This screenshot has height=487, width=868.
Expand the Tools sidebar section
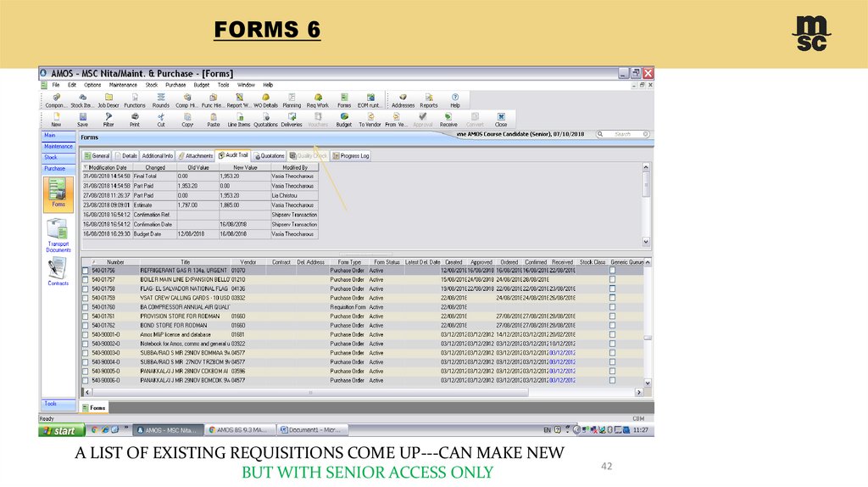[x=58, y=404]
